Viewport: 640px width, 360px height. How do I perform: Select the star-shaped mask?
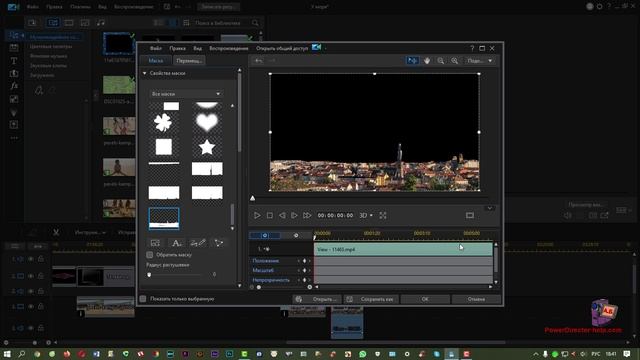[207, 147]
